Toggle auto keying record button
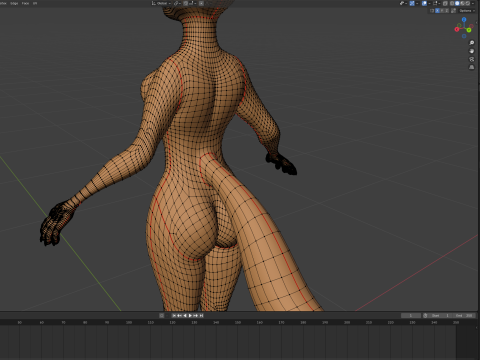 coord(161,315)
